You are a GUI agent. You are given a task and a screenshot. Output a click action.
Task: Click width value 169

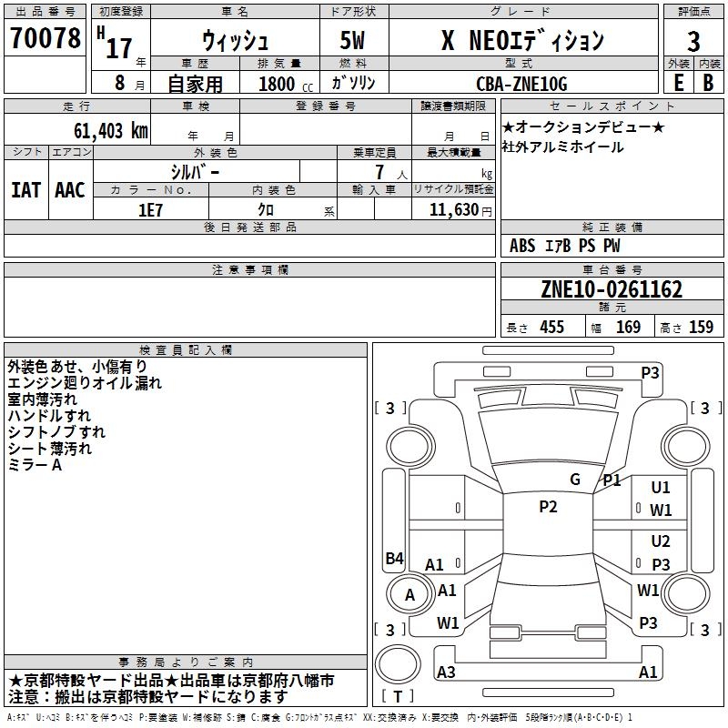628,327
